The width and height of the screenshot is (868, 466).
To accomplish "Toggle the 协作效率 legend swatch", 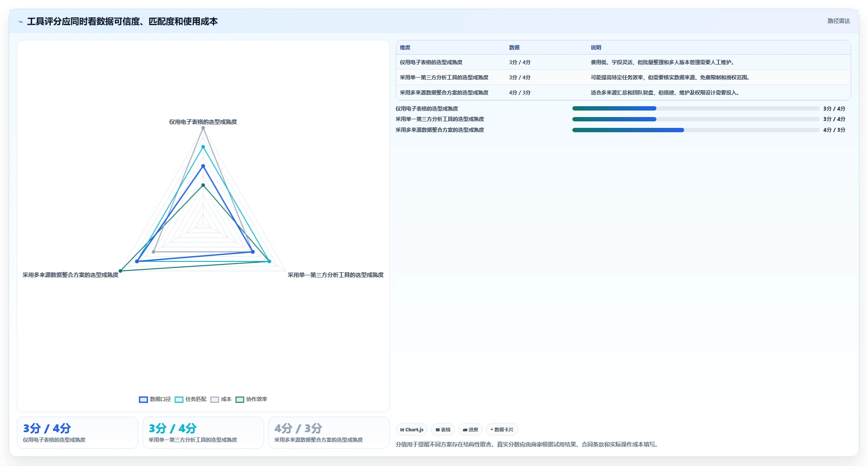I will pos(240,399).
